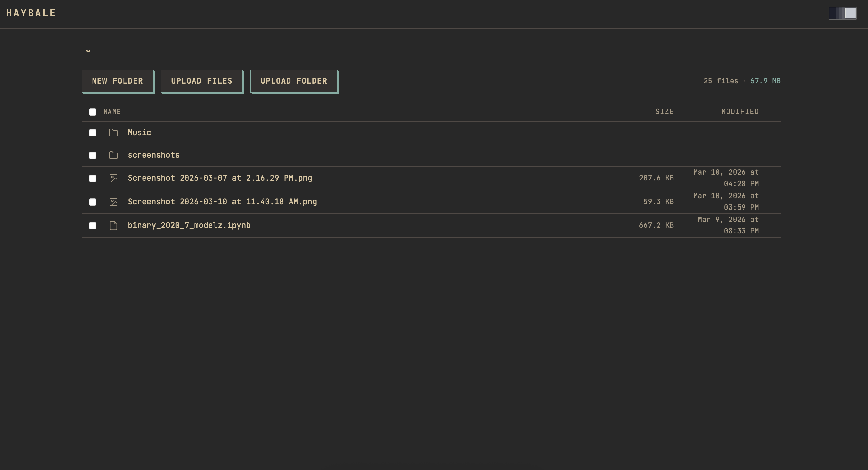Screen dimensions: 868x470
Task: Open the Music folder by name
Action: (139, 133)
